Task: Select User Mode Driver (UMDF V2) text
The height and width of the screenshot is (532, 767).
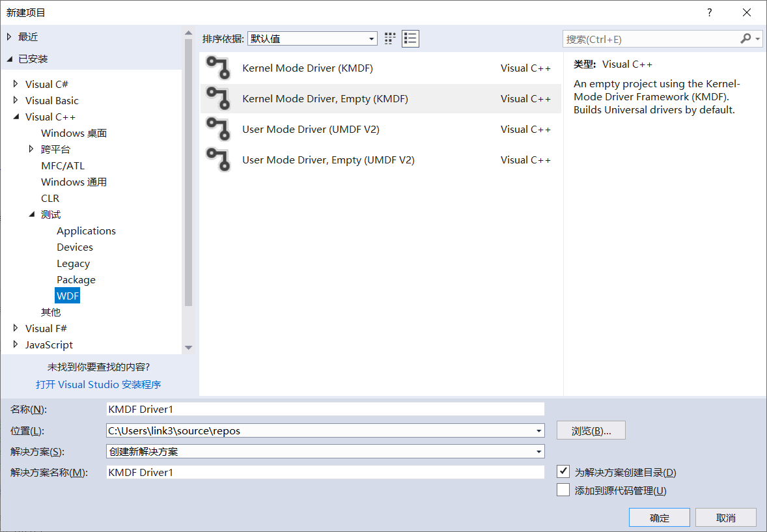Action: (x=311, y=129)
